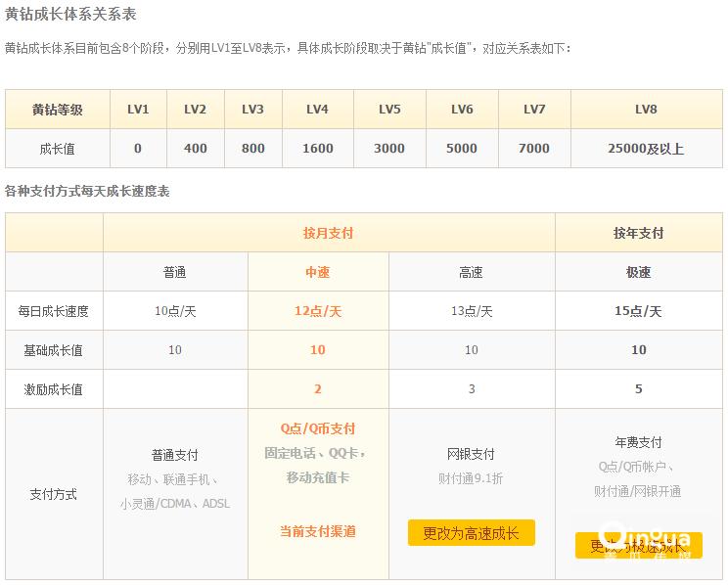Select the 中速 speed column label
728x585 pixels.
pos(318,272)
